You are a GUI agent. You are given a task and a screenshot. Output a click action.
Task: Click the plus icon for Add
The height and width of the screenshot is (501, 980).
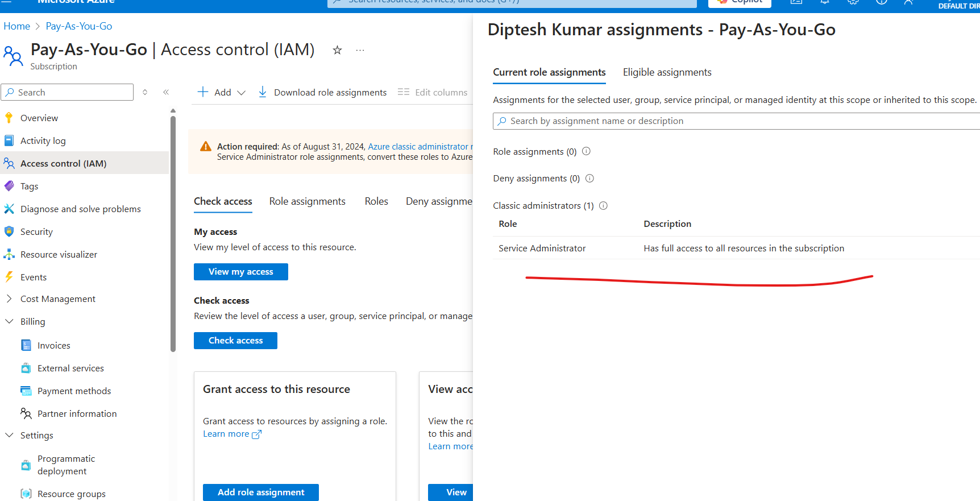[203, 92]
